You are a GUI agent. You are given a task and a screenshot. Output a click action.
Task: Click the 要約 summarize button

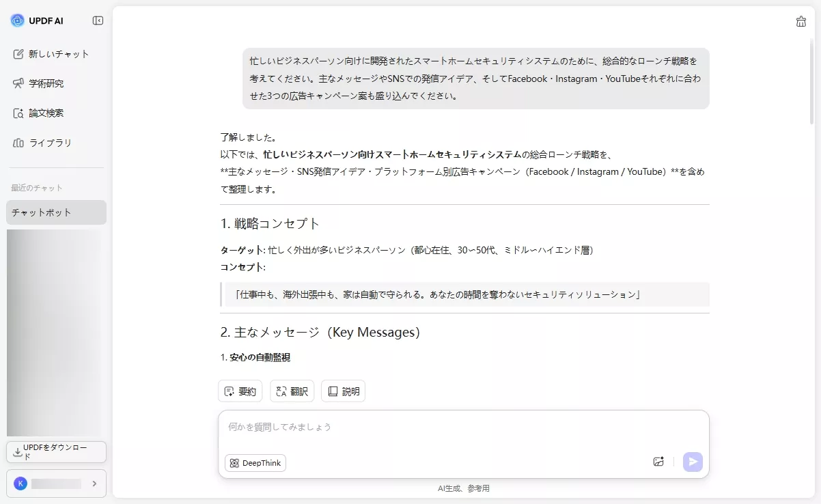(240, 391)
